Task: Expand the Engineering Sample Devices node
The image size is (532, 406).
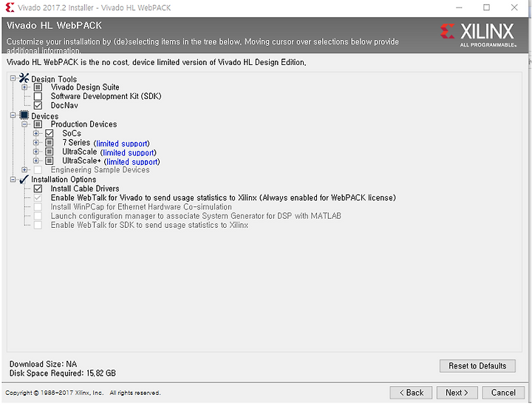Action: [x=24, y=170]
